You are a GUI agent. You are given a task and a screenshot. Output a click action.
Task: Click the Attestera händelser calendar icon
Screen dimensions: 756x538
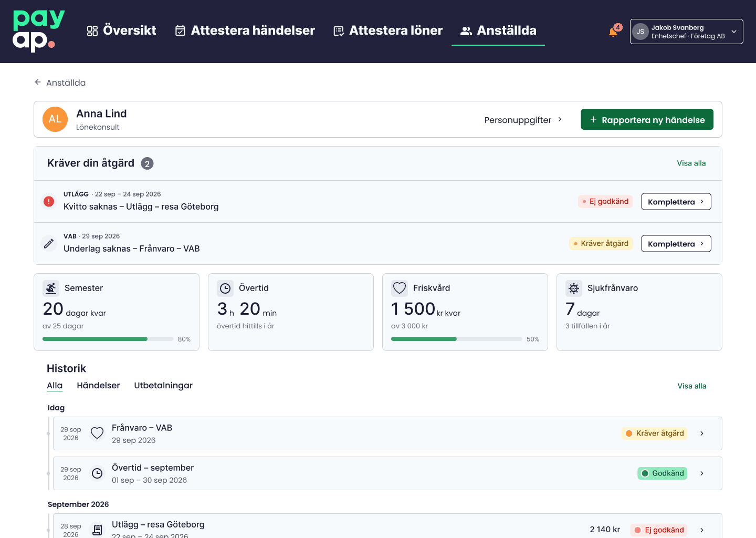(x=180, y=31)
